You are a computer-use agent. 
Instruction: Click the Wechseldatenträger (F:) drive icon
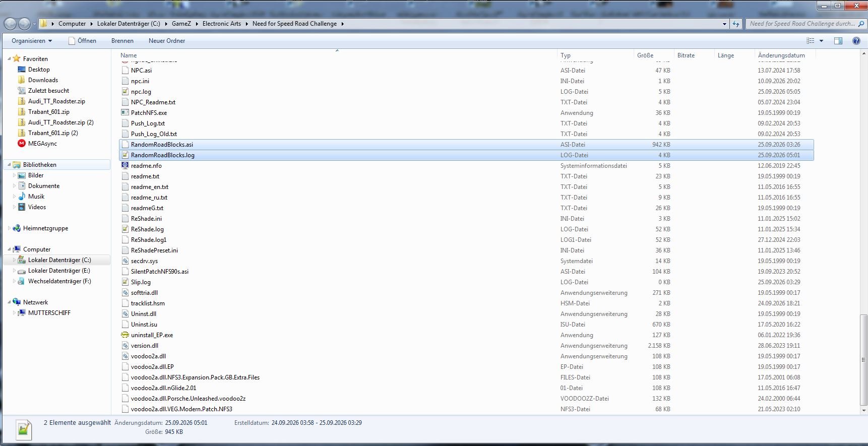pyautogui.click(x=22, y=281)
